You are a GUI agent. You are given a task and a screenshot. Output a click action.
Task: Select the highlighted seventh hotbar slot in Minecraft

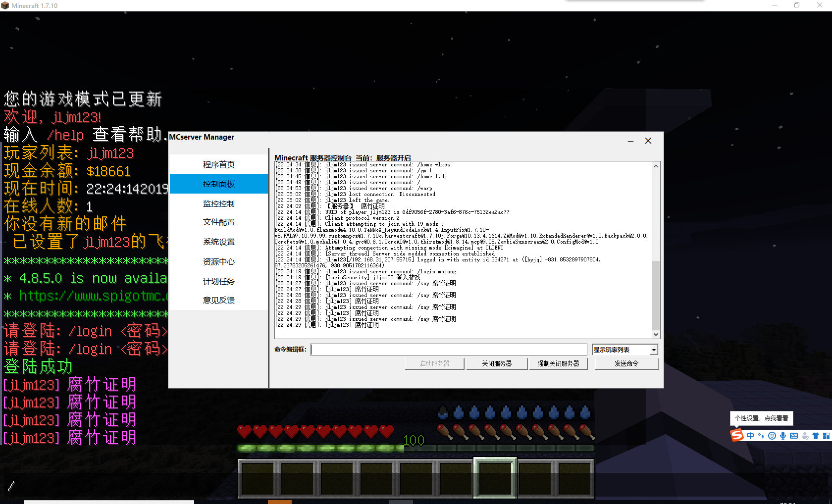point(495,478)
